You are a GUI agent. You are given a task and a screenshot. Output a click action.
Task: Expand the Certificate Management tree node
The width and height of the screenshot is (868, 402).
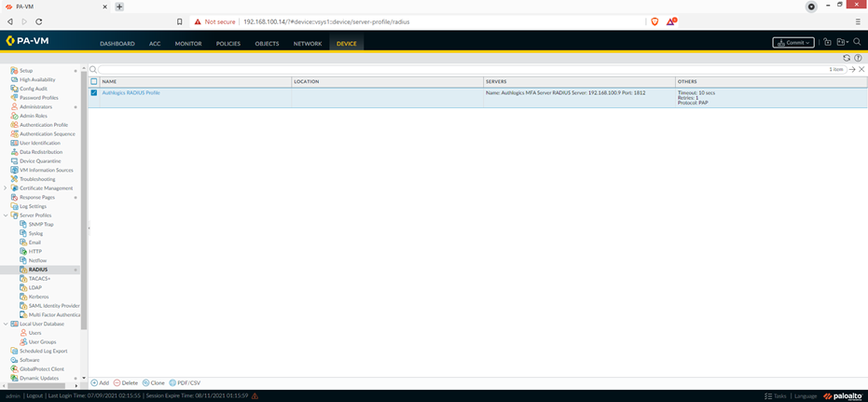[x=6, y=187]
